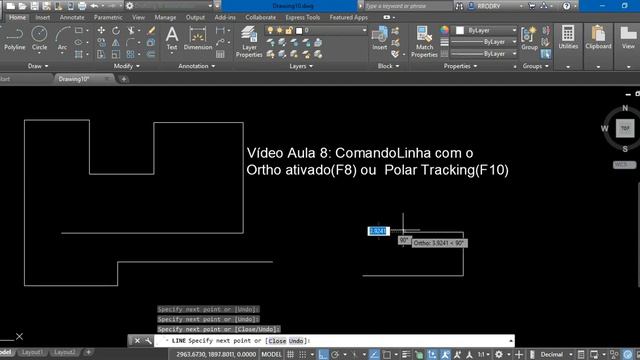
Task: Open the Insert ribbon tab
Action: click(x=42, y=18)
